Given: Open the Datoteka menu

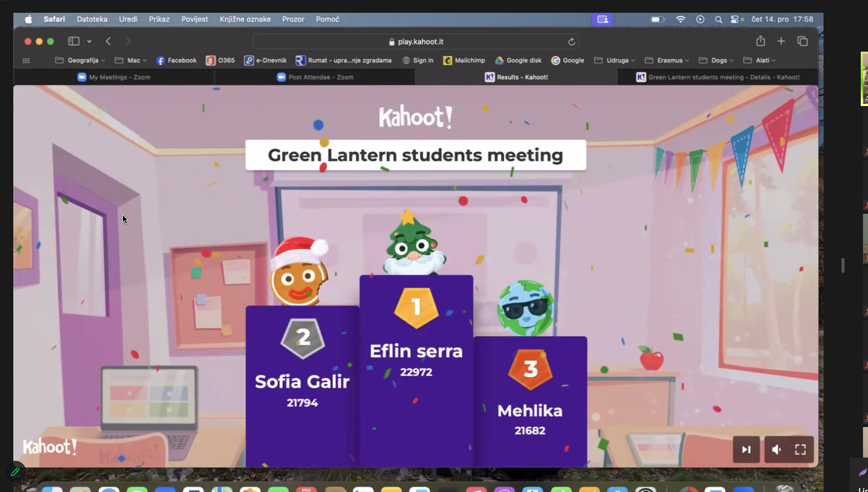Looking at the screenshot, I should coord(92,19).
